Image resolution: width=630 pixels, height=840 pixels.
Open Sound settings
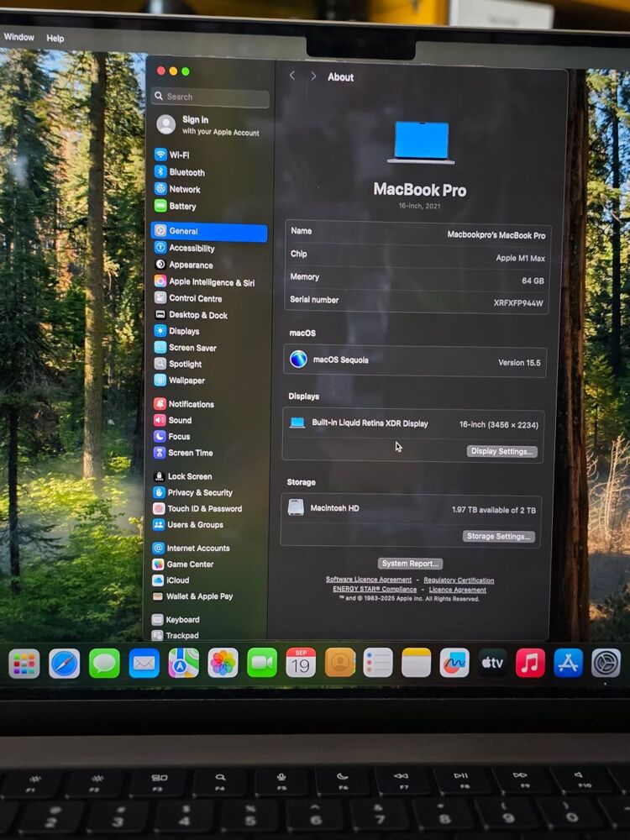(x=172, y=420)
